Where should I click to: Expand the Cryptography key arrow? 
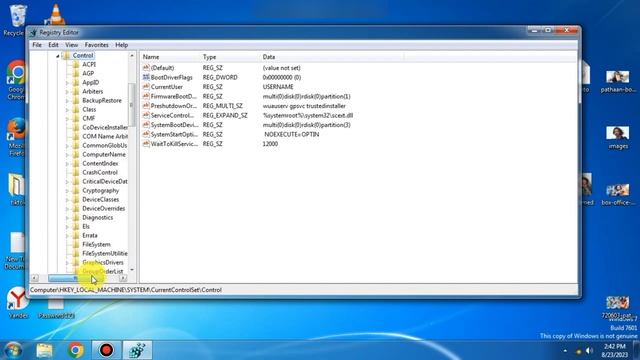click(x=67, y=191)
